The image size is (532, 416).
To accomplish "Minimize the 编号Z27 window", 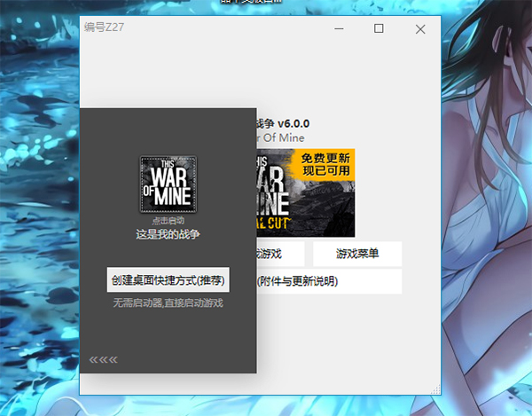I will (339, 29).
